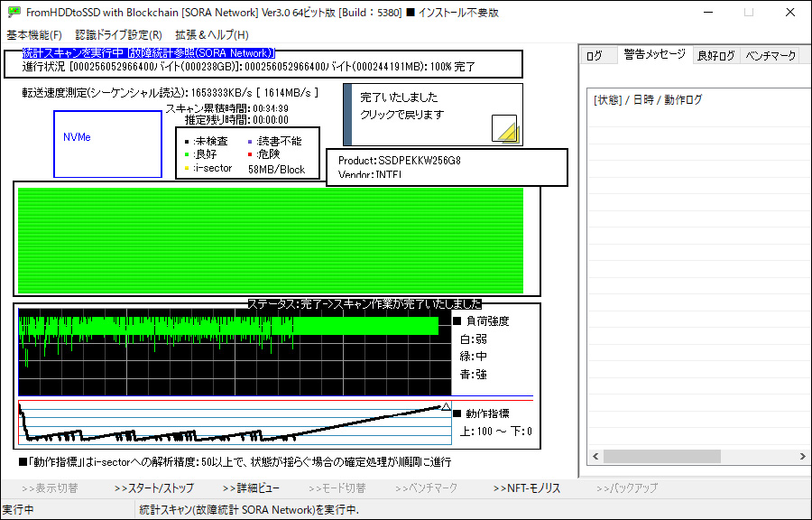Open the 拡張＆ヘルプ(H) menu
Image resolution: width=812 pixels, height=520 pixels.
click(x=212, y=34)
